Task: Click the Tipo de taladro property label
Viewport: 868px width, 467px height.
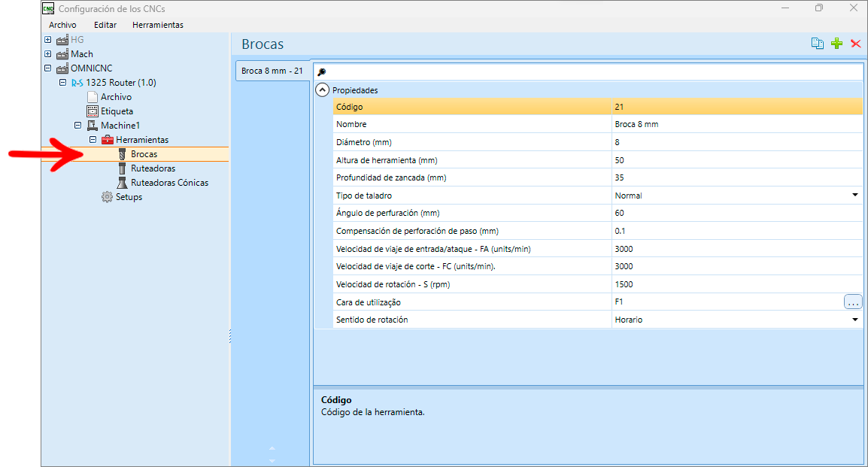Action: [x=364, y=196]
